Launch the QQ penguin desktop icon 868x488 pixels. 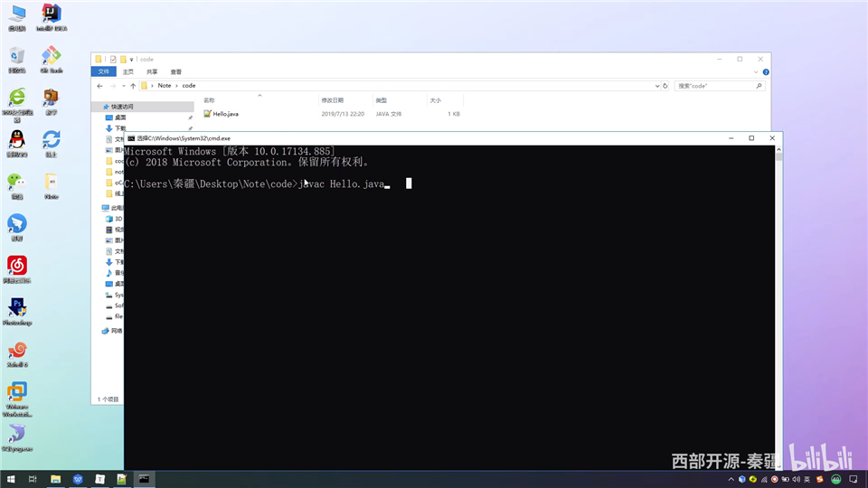[x=17, y=144]
